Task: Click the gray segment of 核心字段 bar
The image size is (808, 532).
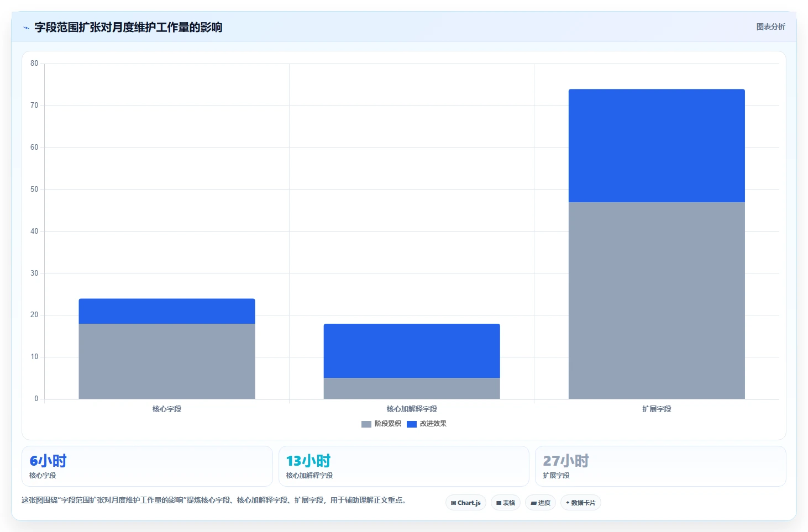Action: click(167, 361)
